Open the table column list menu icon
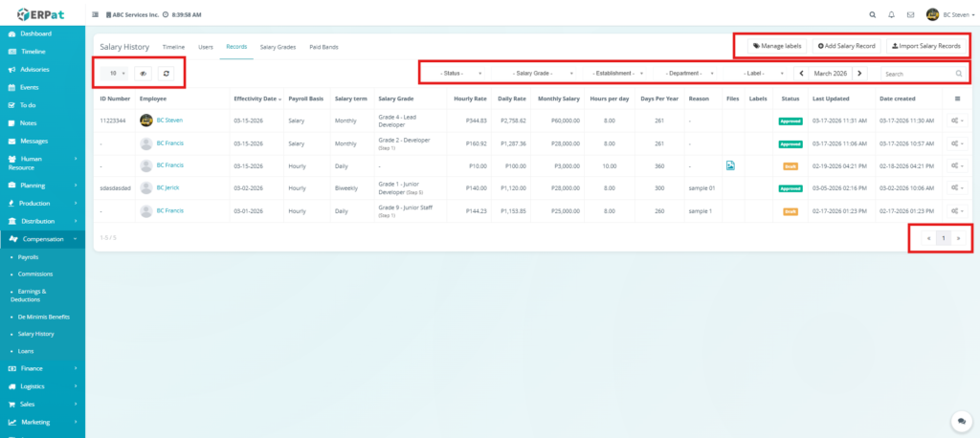This screenshot has height=438, width=980. (957, 99)
